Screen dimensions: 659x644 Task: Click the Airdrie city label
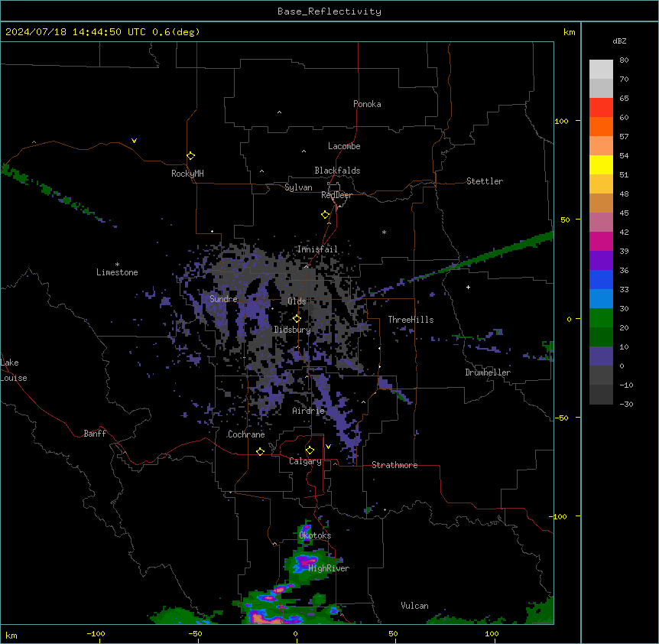tap(309, 411)
